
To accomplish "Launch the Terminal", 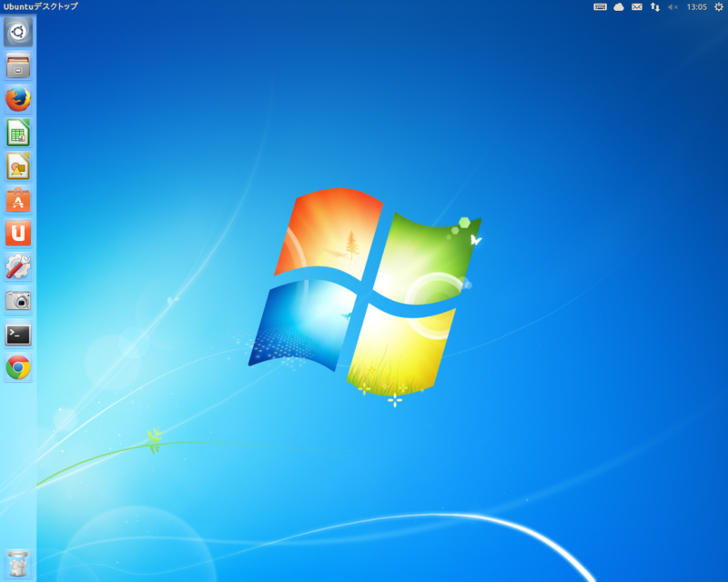I will coord(16,335).
